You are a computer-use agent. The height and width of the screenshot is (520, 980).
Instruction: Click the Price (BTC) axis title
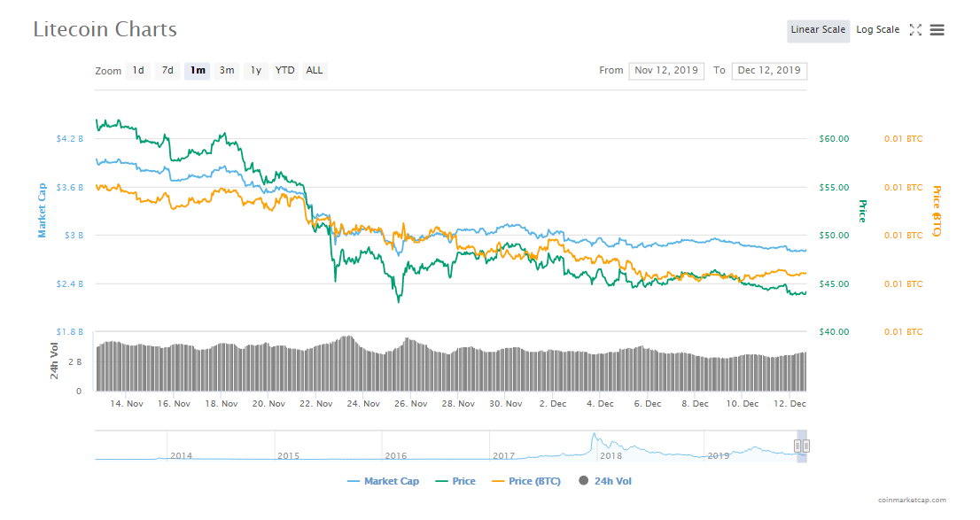click(x=937, y=211)
